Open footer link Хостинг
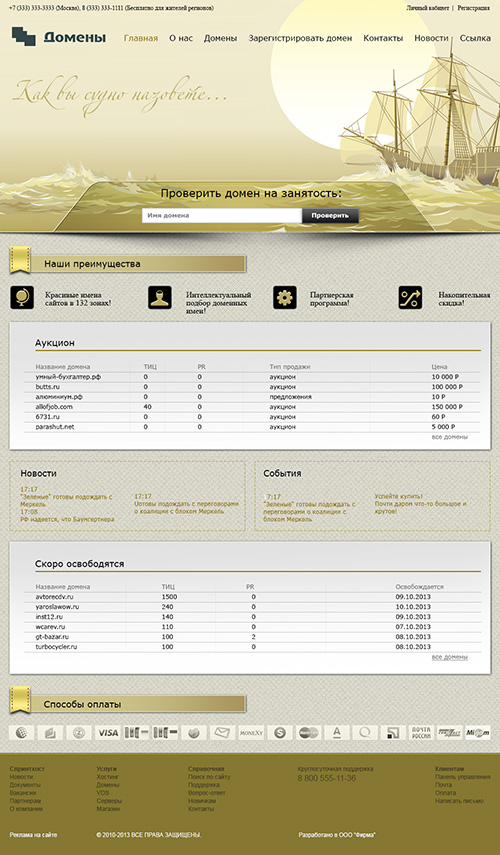 pos(108,776)
